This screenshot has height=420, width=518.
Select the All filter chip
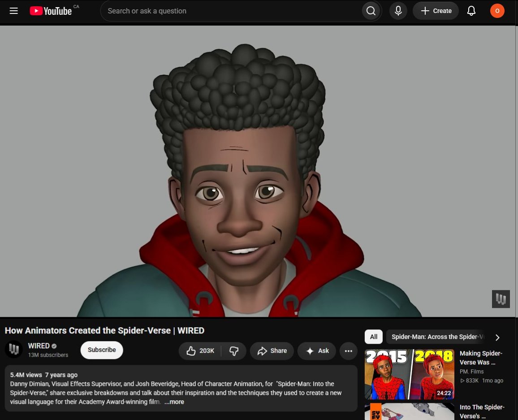(x=374, y=337)
